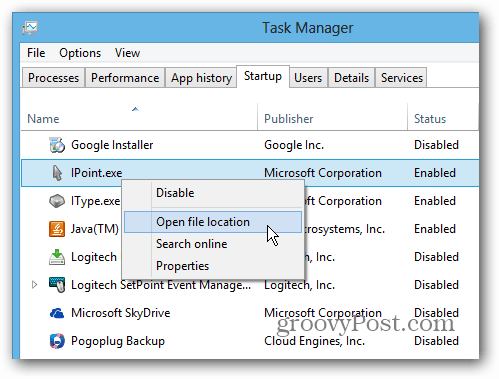
Task: Select the Microsoft SkyDrive row name
Action: click(121, 313)
